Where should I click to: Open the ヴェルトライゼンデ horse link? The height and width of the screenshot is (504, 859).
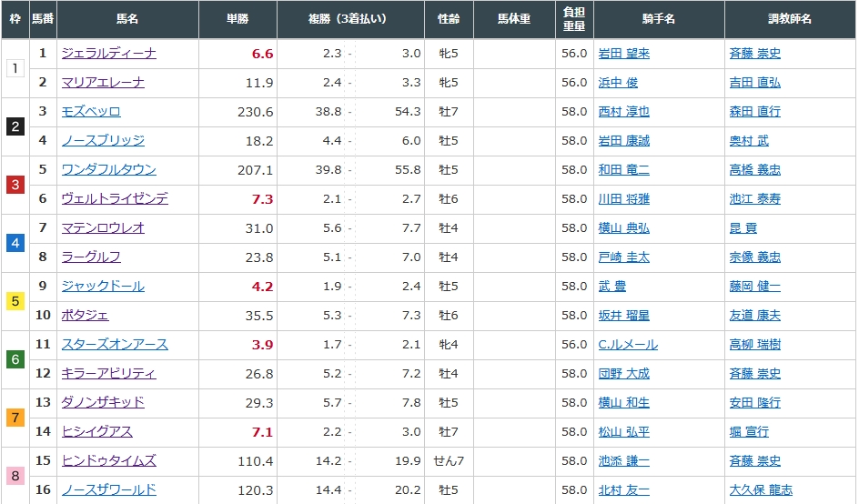[115, 199]
